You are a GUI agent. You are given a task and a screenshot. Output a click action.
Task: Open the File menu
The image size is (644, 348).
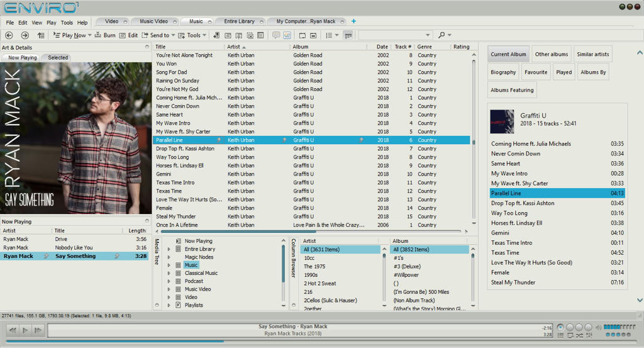click(x=10, y=23)
